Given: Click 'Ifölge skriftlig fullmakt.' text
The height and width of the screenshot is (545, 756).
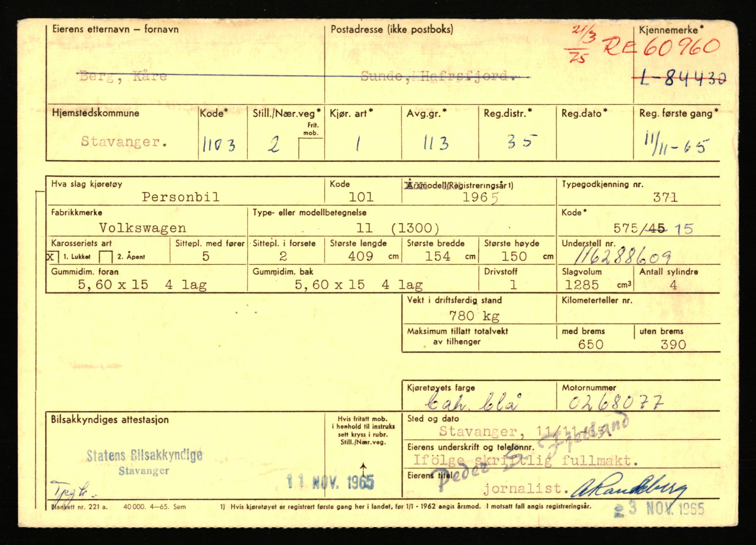Looking at the screenshot, I should pyautogui.click(x=526, y=460).
